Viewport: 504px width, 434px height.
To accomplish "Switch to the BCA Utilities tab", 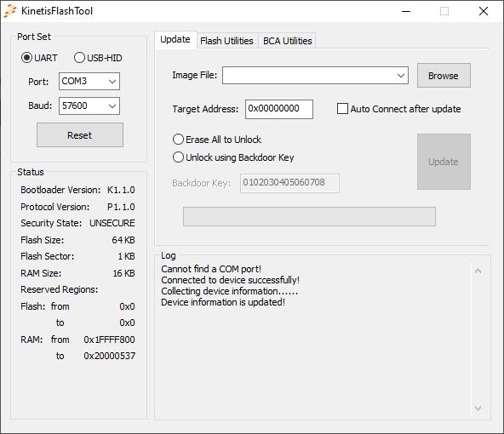I will pyautogui.click(x=288, y=41).
